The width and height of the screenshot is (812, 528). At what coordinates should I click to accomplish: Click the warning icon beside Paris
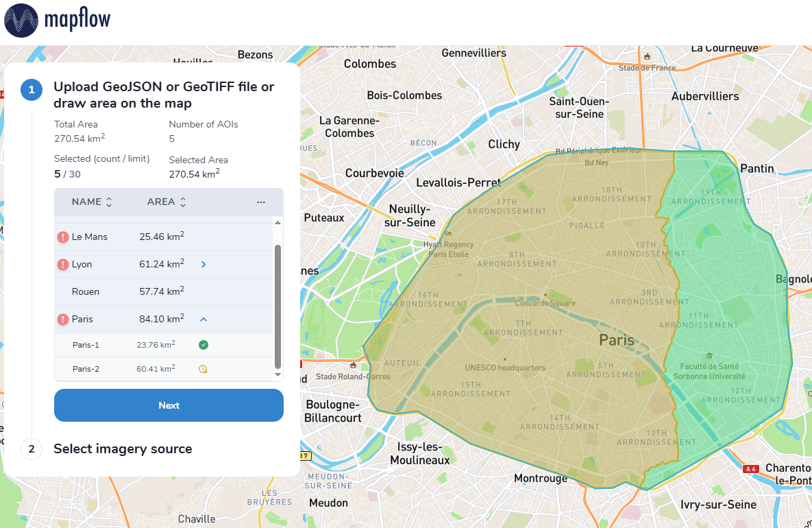63,320
